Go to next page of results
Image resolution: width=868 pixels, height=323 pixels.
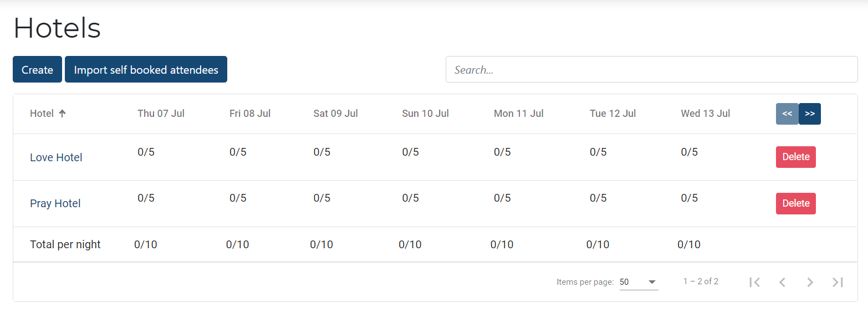pos(810,282)
